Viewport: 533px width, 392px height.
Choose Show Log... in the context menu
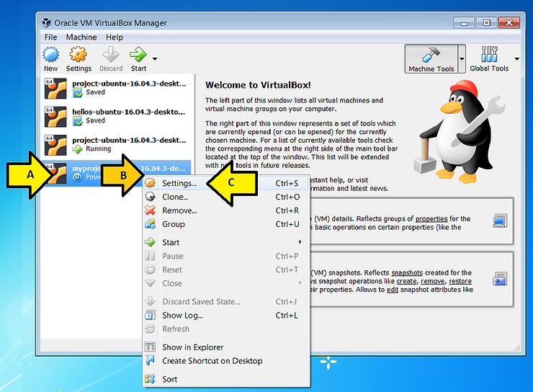225,315
